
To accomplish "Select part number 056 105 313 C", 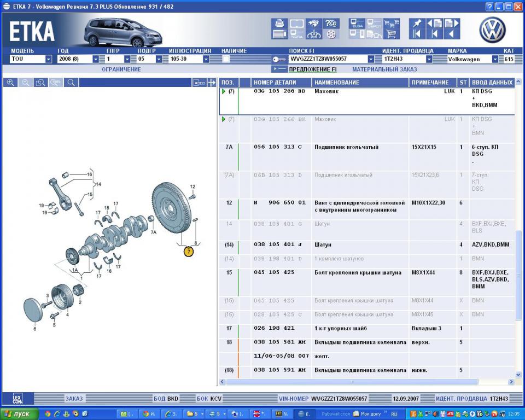I will tap(278, 147).
